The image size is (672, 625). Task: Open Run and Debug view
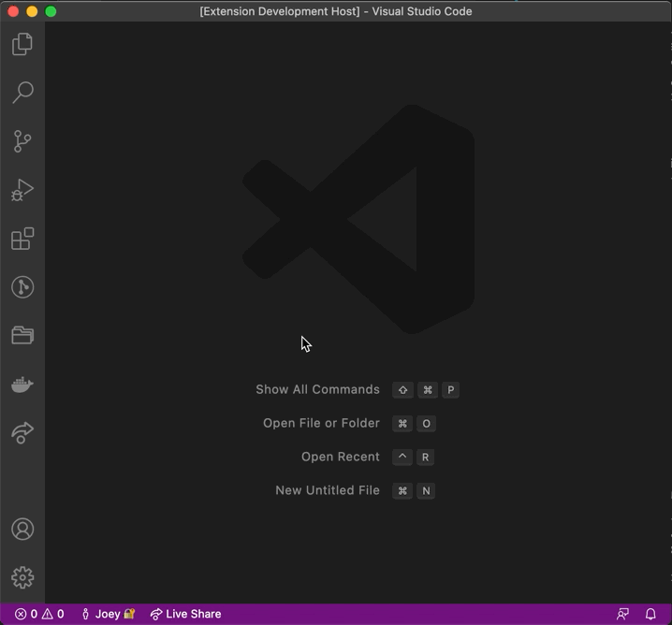tap(22, 190)
